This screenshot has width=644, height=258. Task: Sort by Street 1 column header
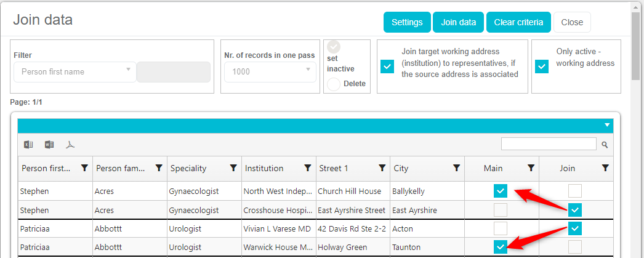point(345,168)
